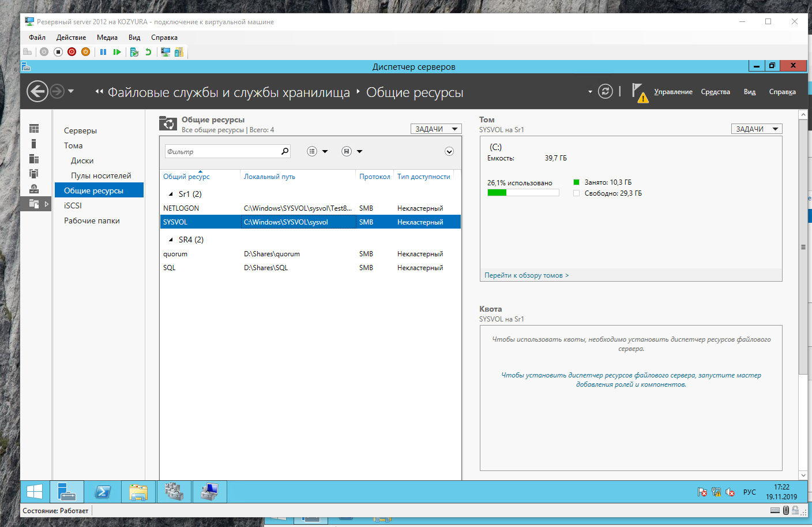Click the Windows Start button
This screenshot has height=527, width=812.
(35, 492)
